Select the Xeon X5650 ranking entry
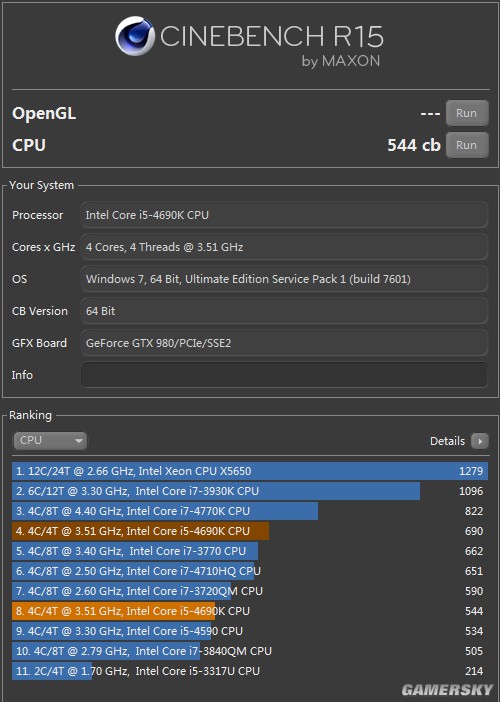Screen dimensions: 500x702 [250, 471]
